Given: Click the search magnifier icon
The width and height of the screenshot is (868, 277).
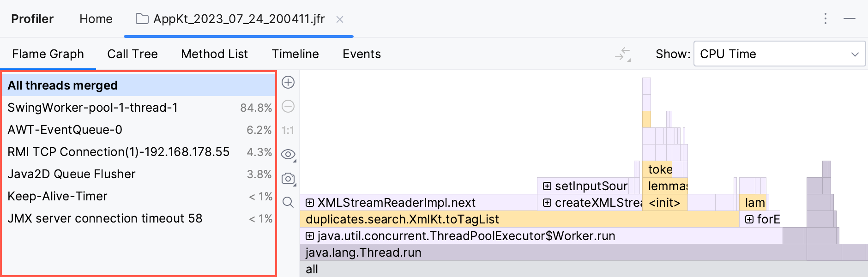Looking at the screenshot, I should 288,202.
